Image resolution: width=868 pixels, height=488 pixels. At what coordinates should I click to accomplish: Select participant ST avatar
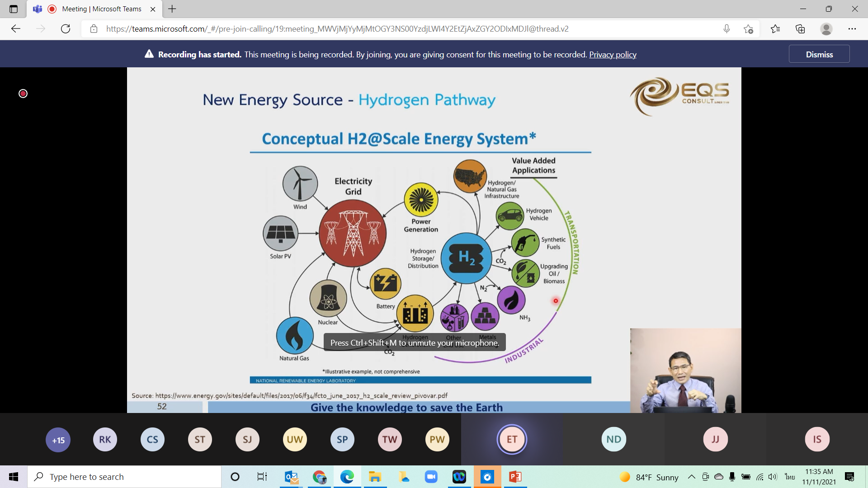[x=200, y=440]
